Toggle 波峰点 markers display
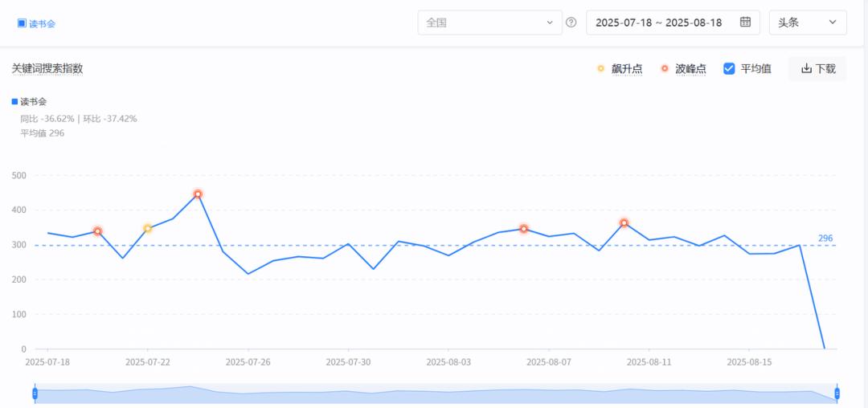868x408 pixels. tap(684, 68)
